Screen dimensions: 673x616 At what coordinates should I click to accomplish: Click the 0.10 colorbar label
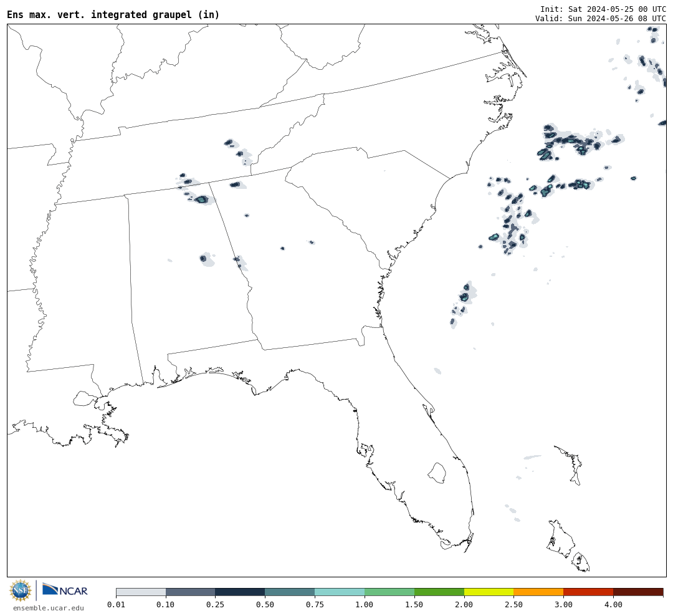[166, 605]
